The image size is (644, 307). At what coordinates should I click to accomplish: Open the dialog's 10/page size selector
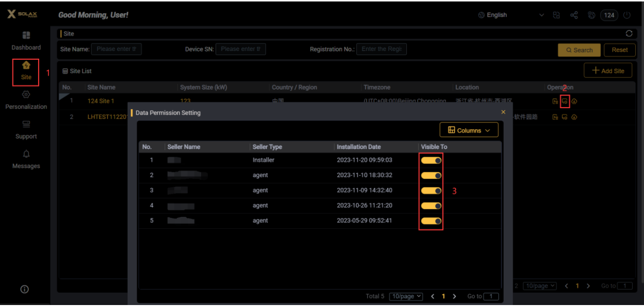[x=406, y=296]
